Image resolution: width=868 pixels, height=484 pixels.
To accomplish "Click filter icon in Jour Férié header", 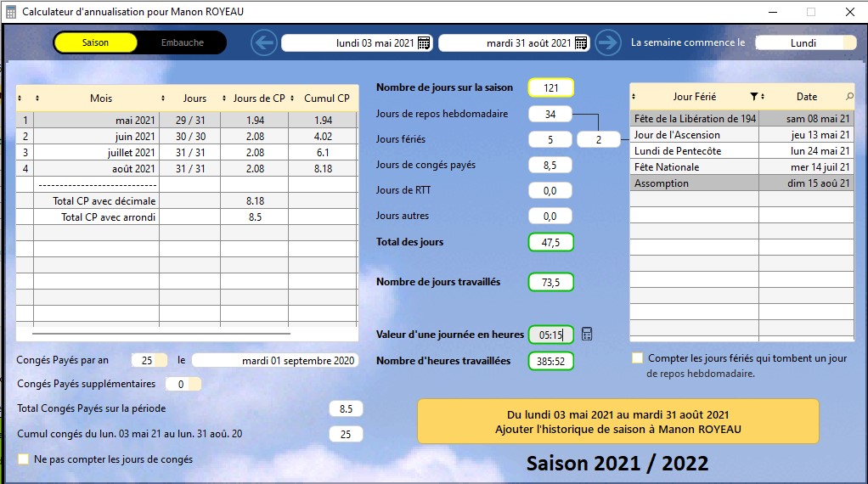I will click(753, 97).
